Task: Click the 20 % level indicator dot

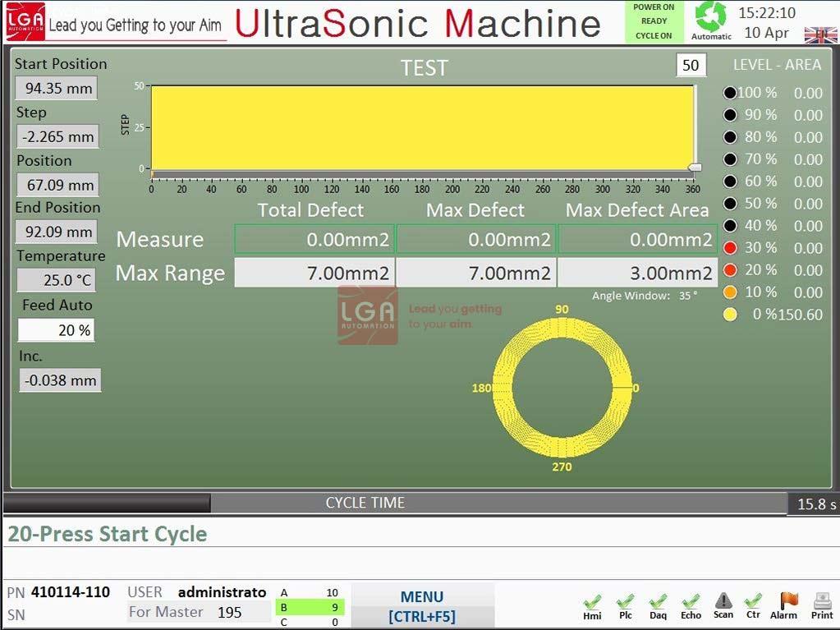Action: coord(730,269)
